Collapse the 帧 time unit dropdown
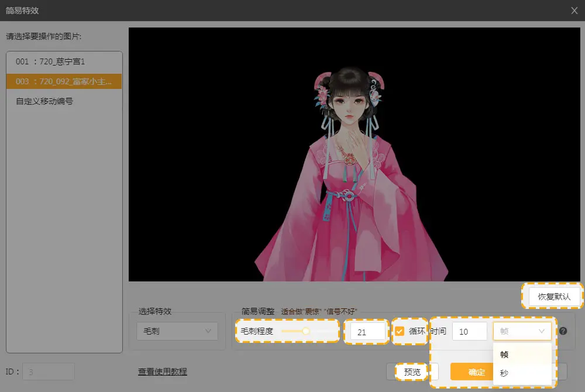Image resolution: width=585 pixels, height=392 pixels. tap(522, 331)
